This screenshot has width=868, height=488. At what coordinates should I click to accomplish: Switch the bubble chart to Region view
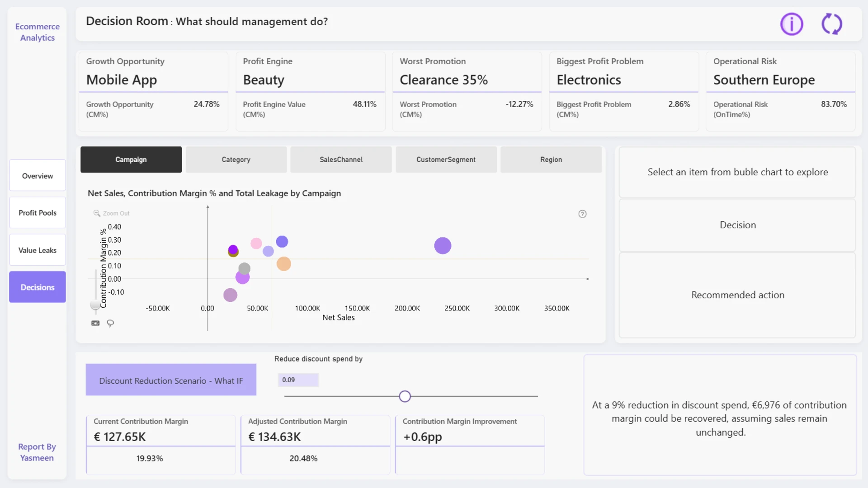click(551, 160)
